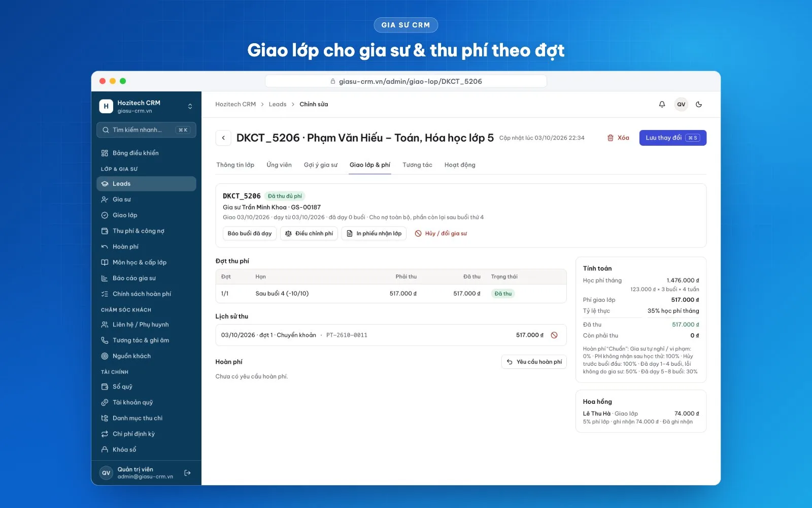Select the Leads sidebar item
Viewport: 812px width, 508px height.
pos(146,184)
